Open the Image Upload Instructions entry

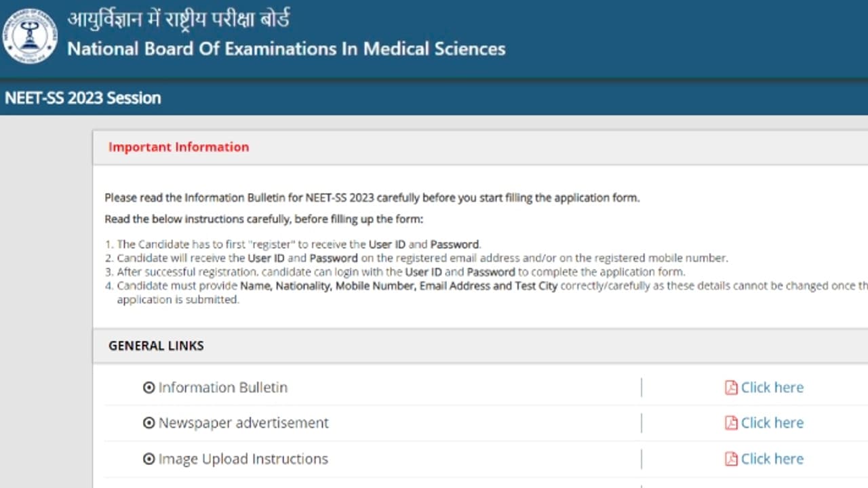pos(242,459)
